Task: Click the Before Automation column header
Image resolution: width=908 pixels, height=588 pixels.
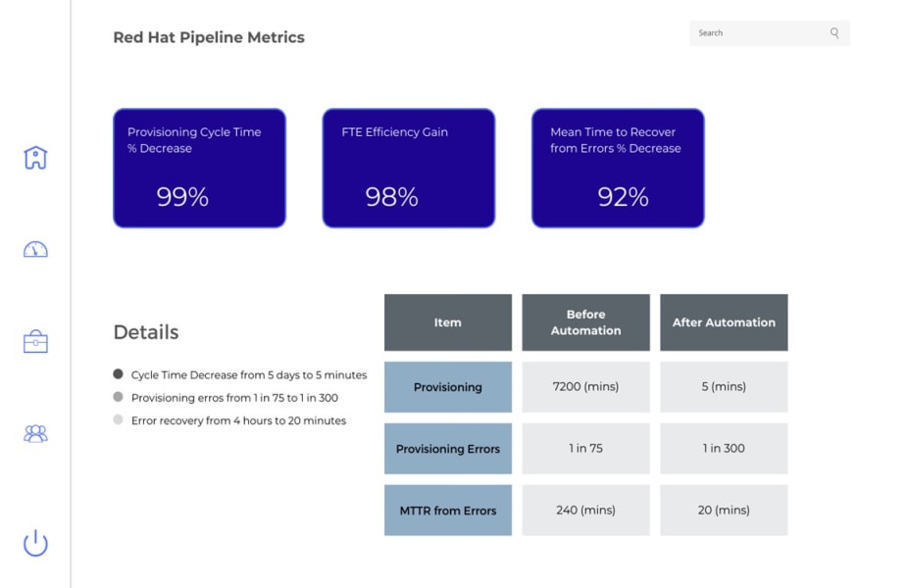Action: 585,322
